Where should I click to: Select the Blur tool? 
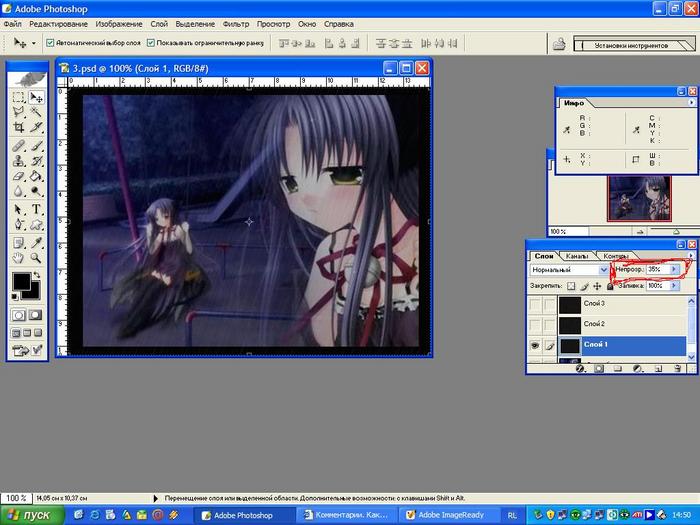coord(18,192)
